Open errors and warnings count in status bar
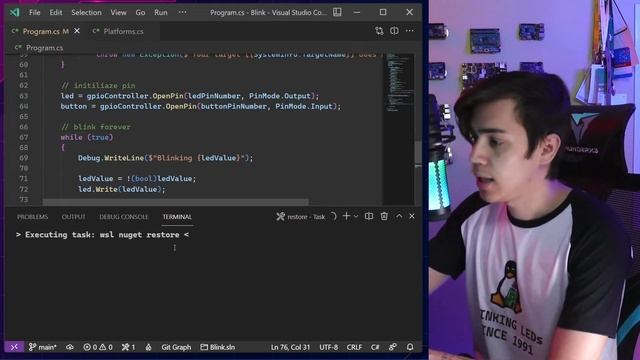This screenshot has width=640, height=360. tap(98, 347)
